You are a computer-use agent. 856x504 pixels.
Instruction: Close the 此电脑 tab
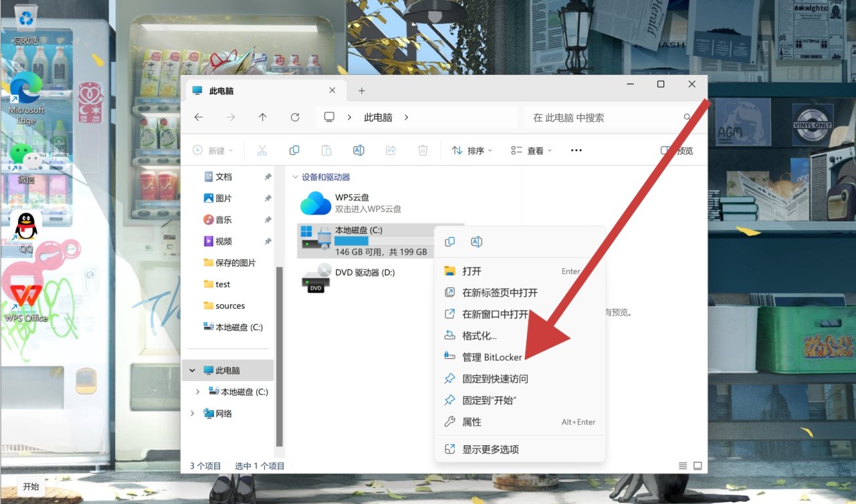click(332, 90)
